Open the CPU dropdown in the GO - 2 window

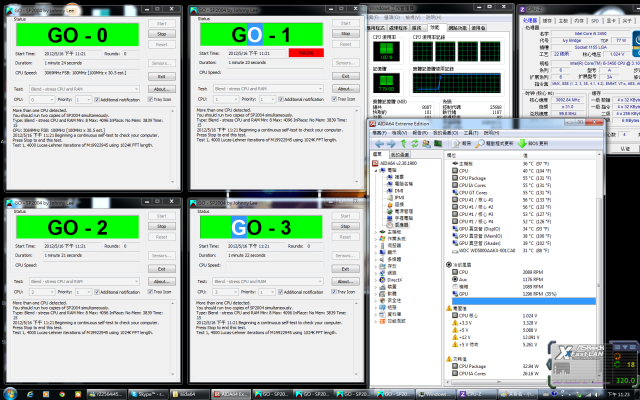tap(42, 292)
